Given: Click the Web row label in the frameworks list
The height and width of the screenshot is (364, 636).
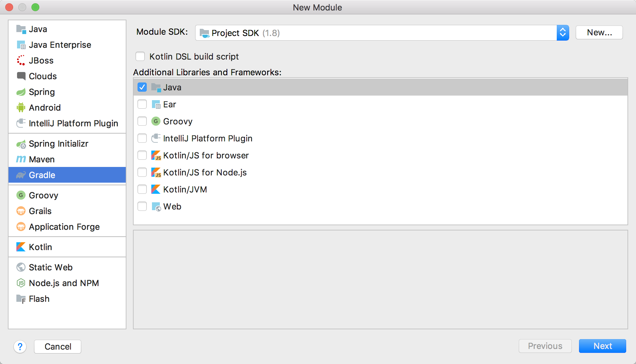Looking at the screenshot, I should 172,207.
